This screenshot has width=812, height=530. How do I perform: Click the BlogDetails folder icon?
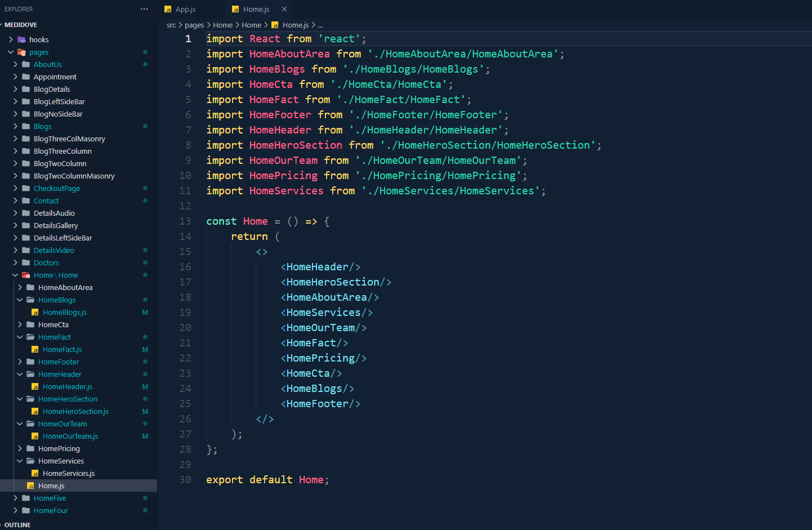pyautogui.click(x=26, y=89)
